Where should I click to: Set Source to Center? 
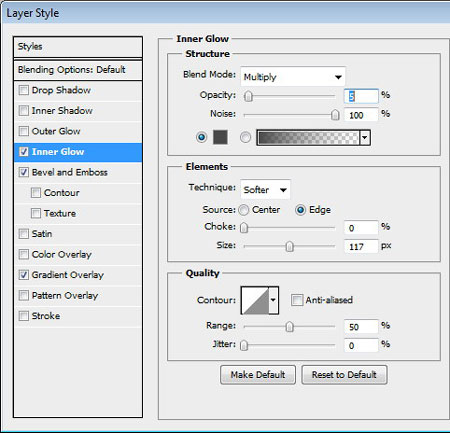coord(244,210)
